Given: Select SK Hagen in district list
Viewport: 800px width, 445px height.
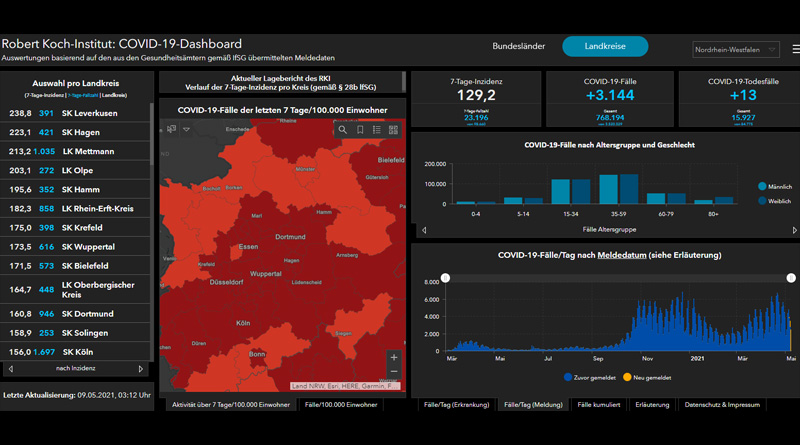Looking at the screenshot, I should point(75,132).
